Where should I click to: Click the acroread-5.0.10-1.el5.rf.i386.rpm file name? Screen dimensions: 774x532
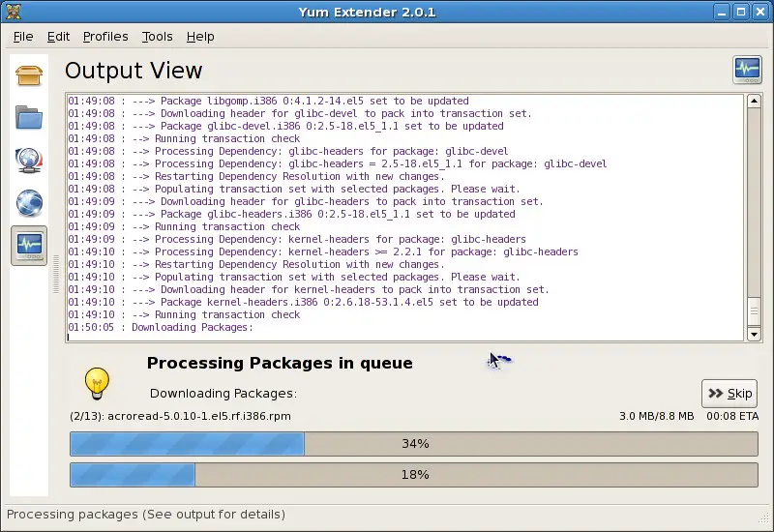199,416
